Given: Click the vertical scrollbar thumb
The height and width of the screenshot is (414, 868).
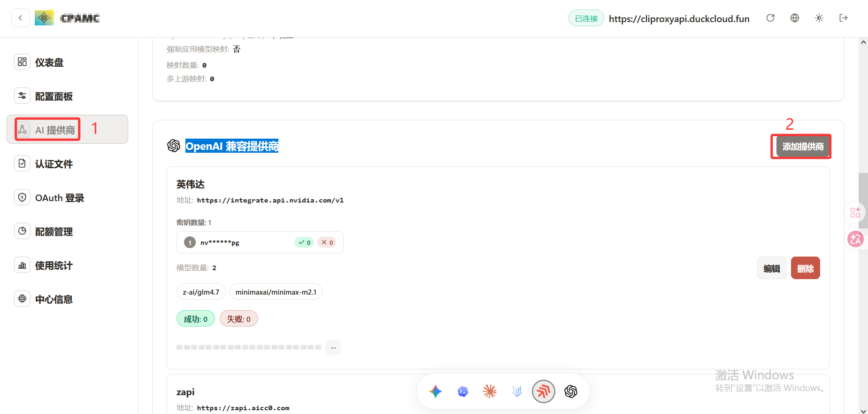Looking at the screenshot, I should (863, 201).
